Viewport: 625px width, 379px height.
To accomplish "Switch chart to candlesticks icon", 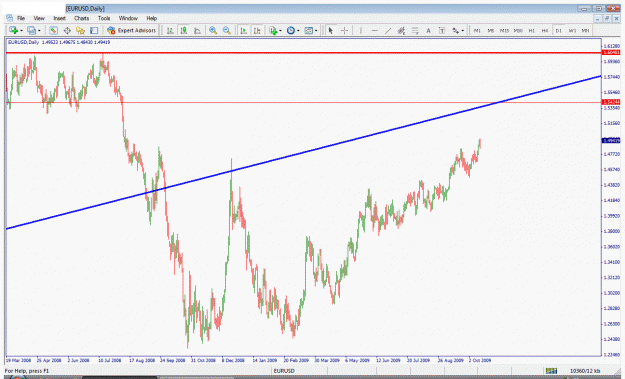I will click(184, 30).
